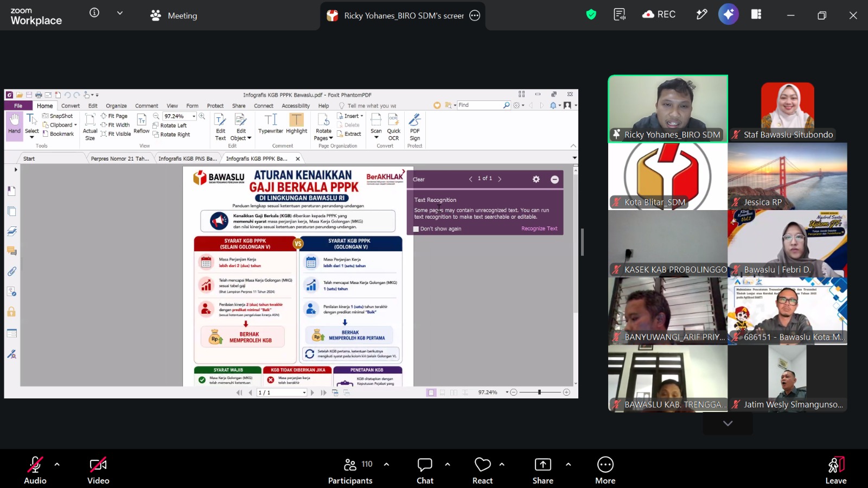Start Video camera
Screen dimensions: 868x488
pyautogui.click(x=98, y=471)
